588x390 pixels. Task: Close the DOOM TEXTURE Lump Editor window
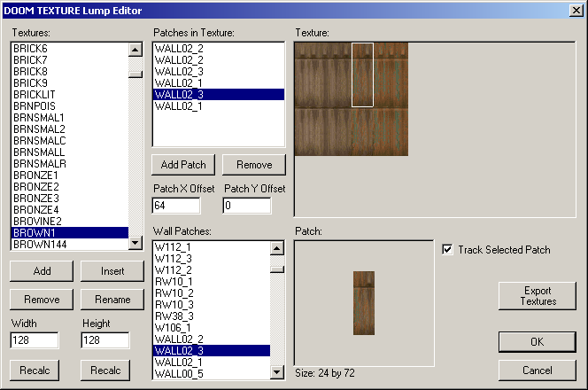pyautogui.click(x=576, y=10)
